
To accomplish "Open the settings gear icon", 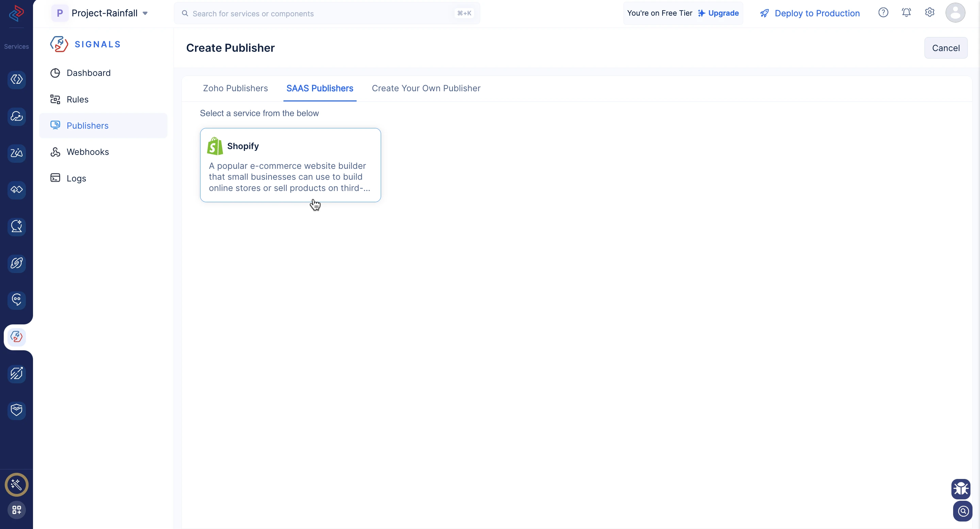I will pyautogui.click(x=929, y=13).
